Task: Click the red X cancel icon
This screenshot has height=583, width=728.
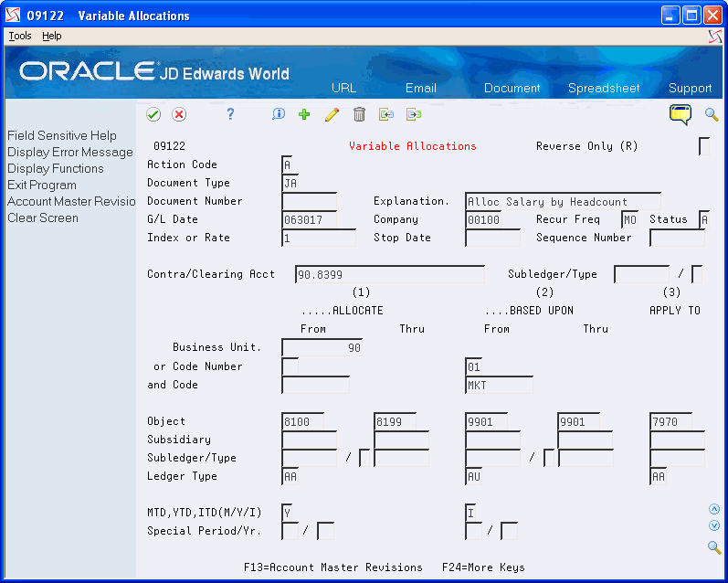Action: [179, 114]
